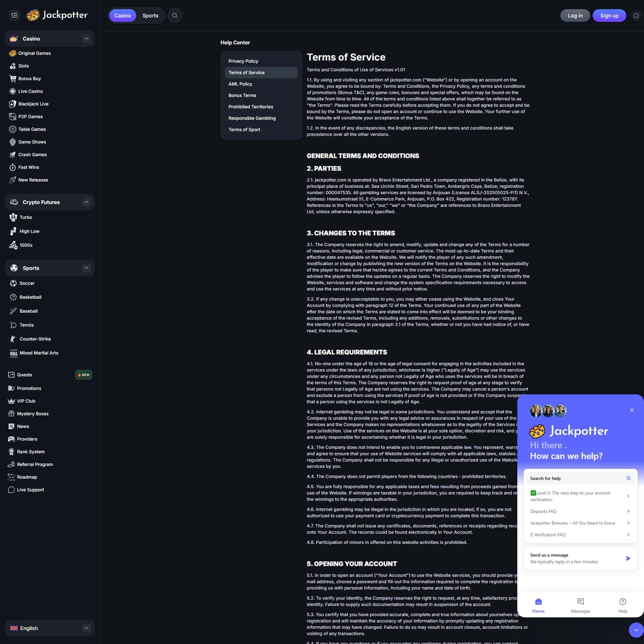This screenshot has width=644, height=644.
Task: Collapse the sidebar with the menu icon
Action: click(14, 15)
